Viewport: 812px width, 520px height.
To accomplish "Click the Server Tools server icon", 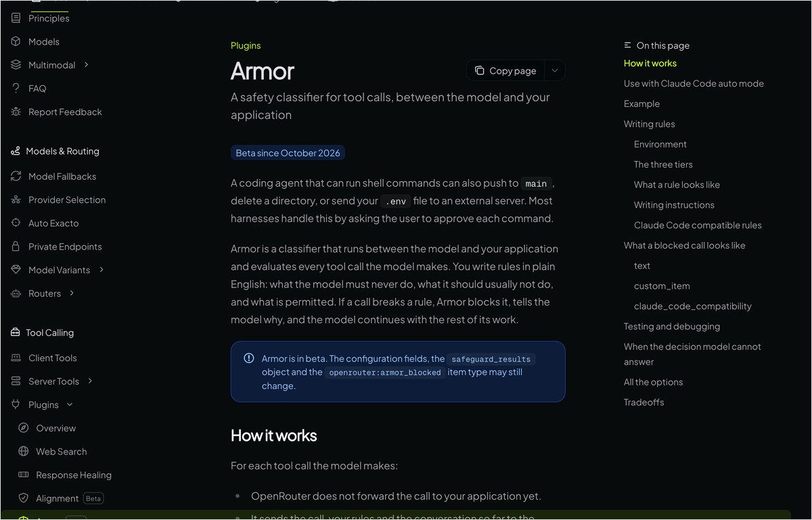I will pyautogui.click(x=16, y=381).
